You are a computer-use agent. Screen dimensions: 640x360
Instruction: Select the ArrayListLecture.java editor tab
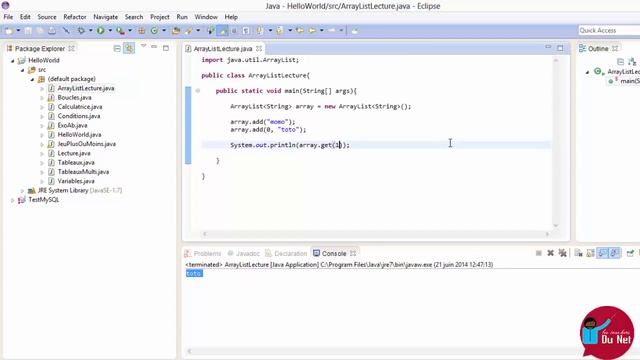point(223,49)
